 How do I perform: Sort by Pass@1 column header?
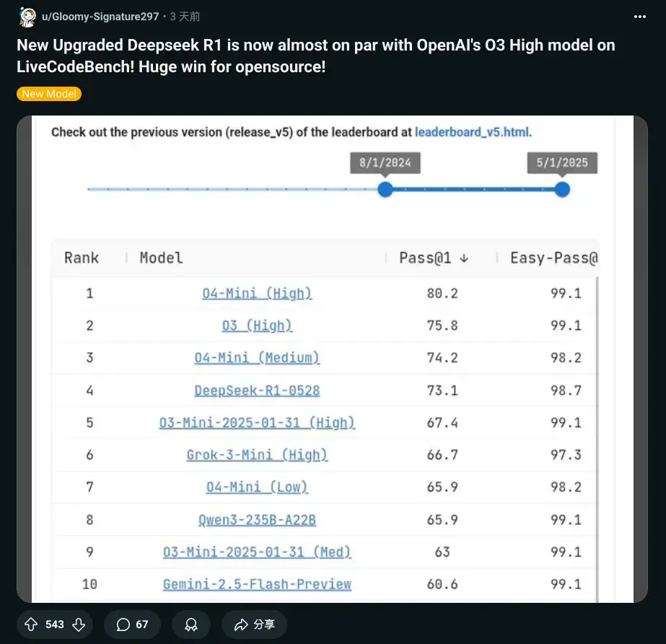433,258
